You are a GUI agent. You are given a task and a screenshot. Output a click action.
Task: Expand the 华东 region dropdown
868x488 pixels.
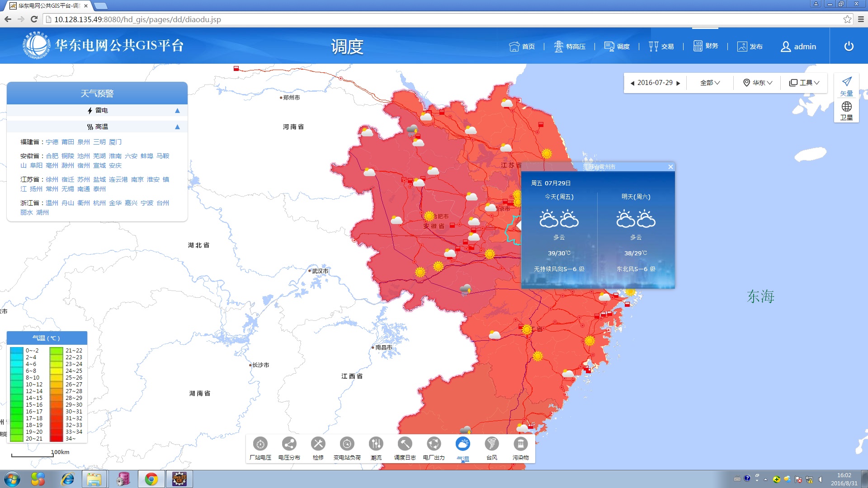(x=758, y=83)
